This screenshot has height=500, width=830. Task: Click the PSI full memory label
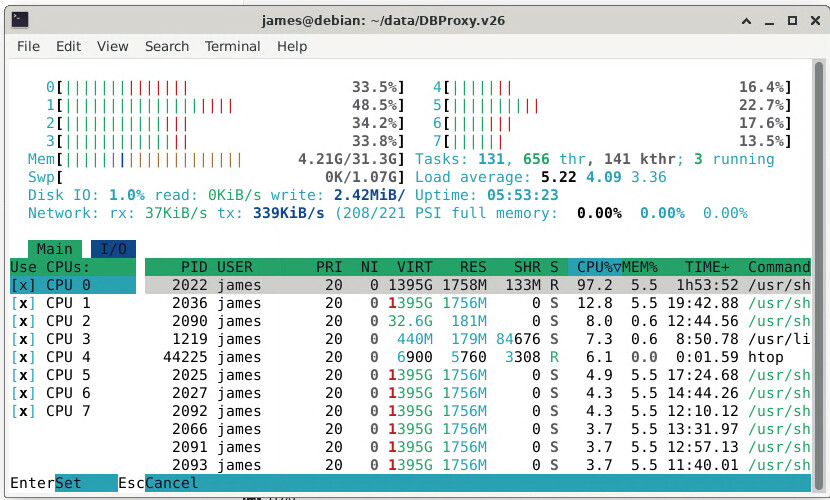[x=486, y=213]
